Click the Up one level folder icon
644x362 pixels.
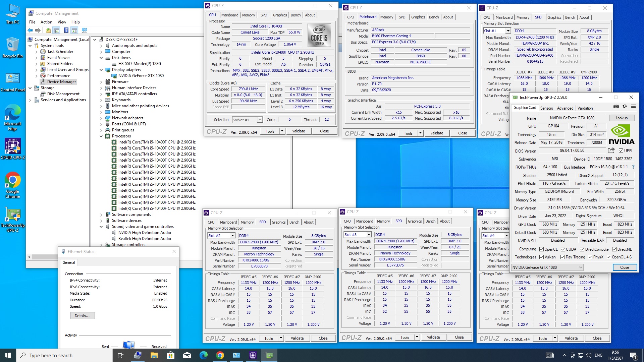[x=48, y=31]
